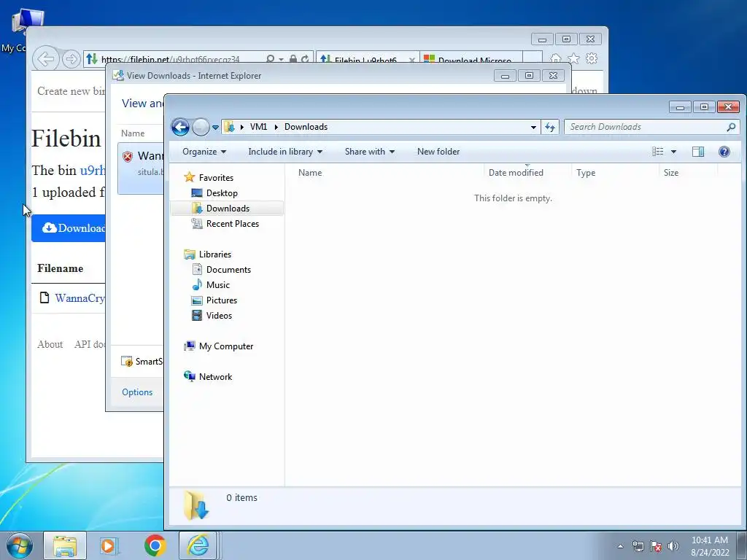
Task: Switch to Internet Explorer on taskbar
Action: tap(199, 545)
